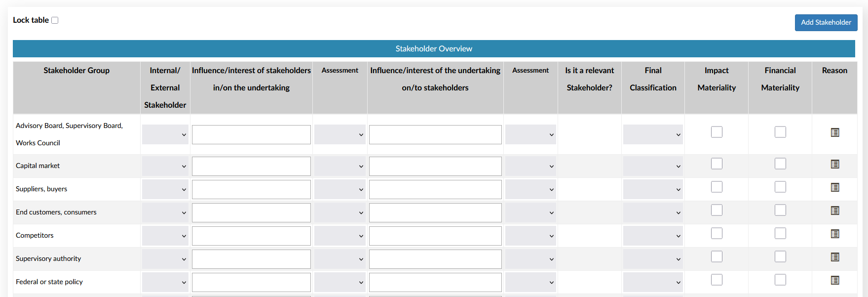Open Internal/External dropdown for Suppliers, buyers
Viewport: 868px width, 297px height.
pos(165,189)
